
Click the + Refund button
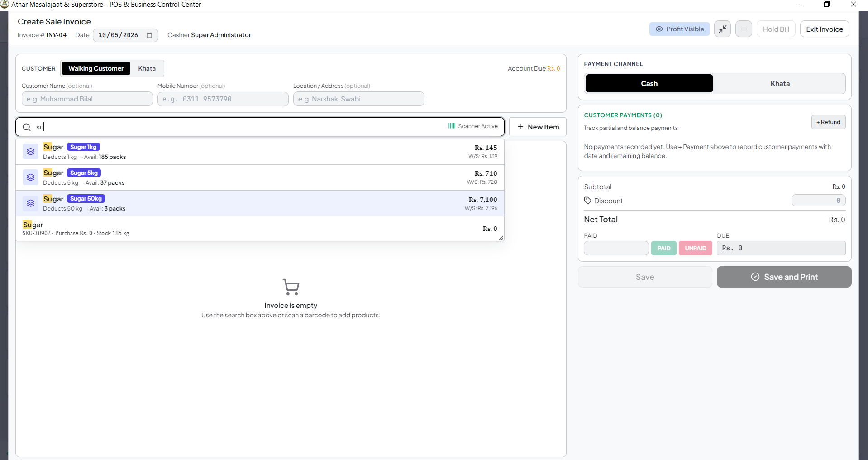[x=828, y=122]
